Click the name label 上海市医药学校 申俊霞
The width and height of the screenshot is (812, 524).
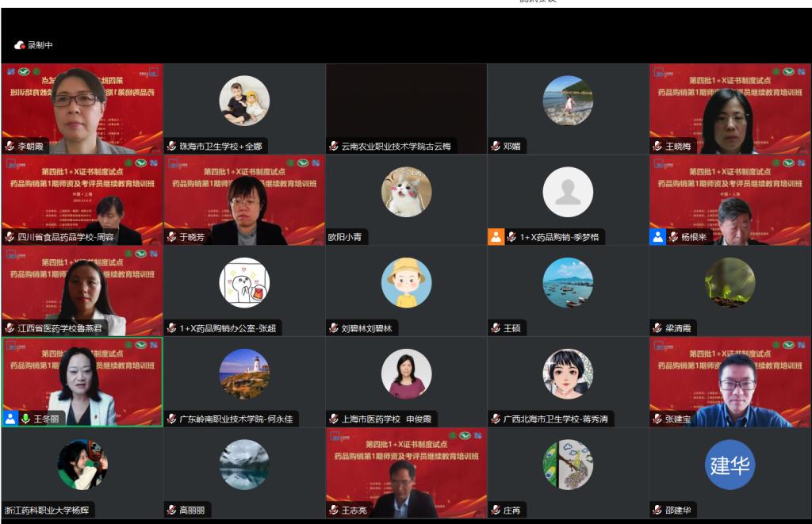386,419
